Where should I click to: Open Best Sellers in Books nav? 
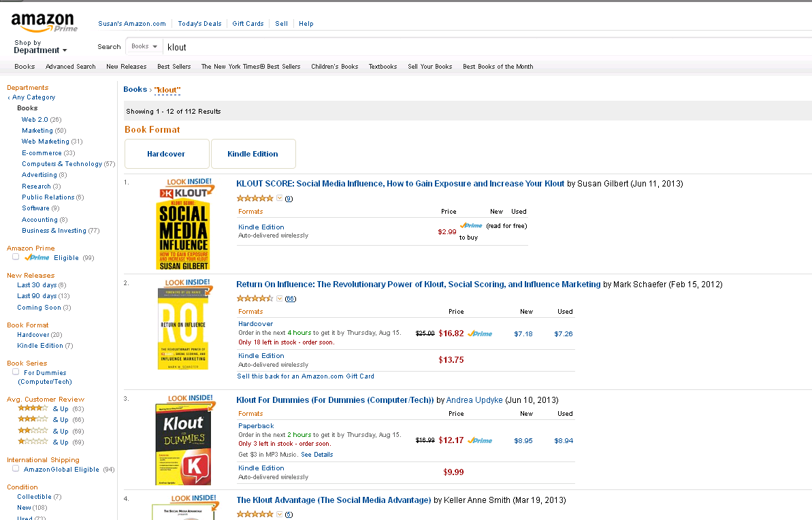click(x=174, y=67)
